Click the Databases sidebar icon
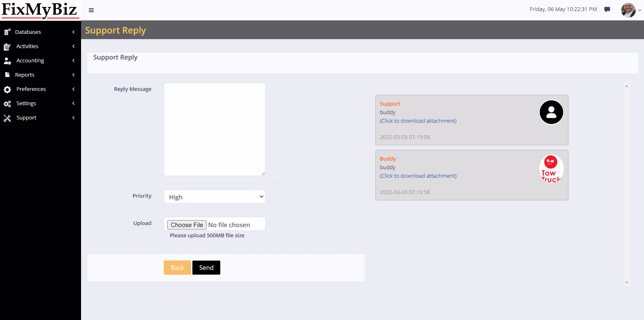 pos(7,32)
